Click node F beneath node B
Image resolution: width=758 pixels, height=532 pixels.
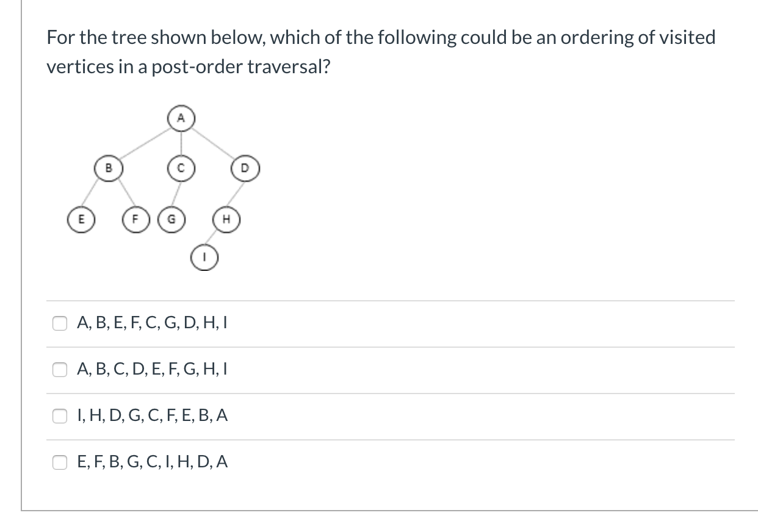[x=135, y=218]
